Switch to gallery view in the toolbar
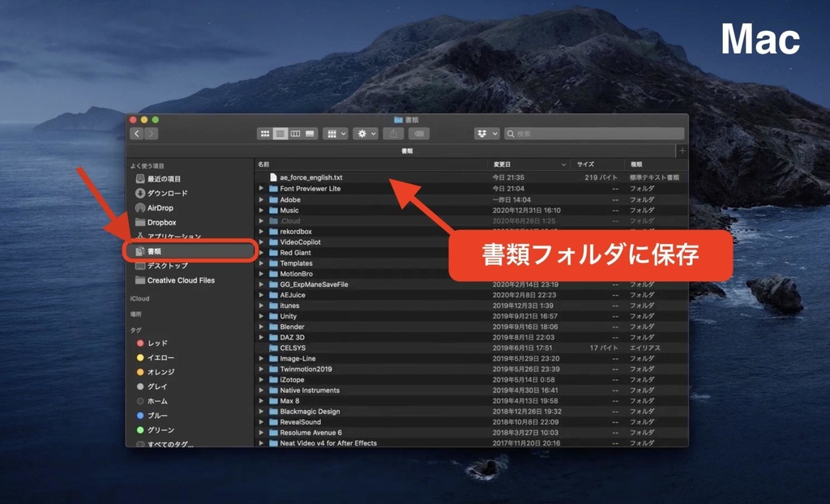Viewport: 830px width, 504px height. pyautogui.click(x=310, y=133)
